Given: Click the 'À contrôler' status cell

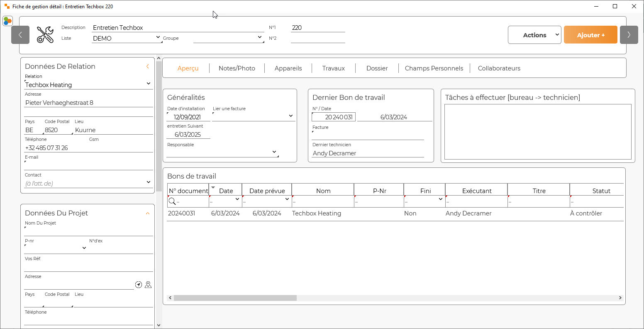Looking at the screenshot, I should 586,213.
